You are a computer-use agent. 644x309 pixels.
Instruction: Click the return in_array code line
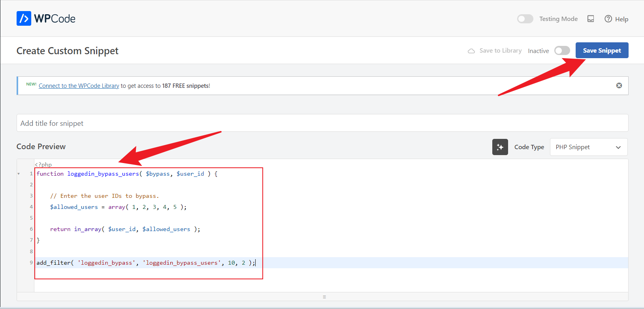pos(125,229)
